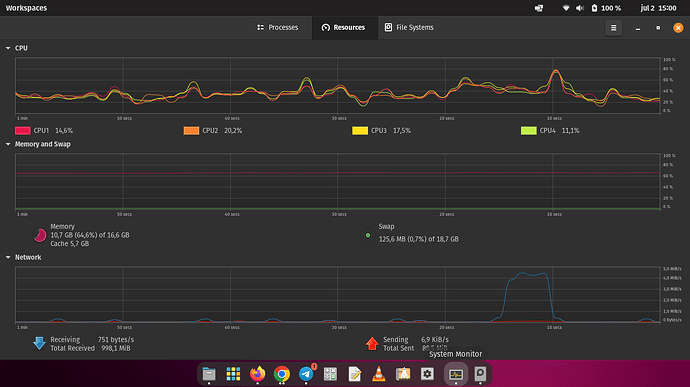Click the Total Received 998,1 MiB value
The image size is (690, 387).
(116, 348)
